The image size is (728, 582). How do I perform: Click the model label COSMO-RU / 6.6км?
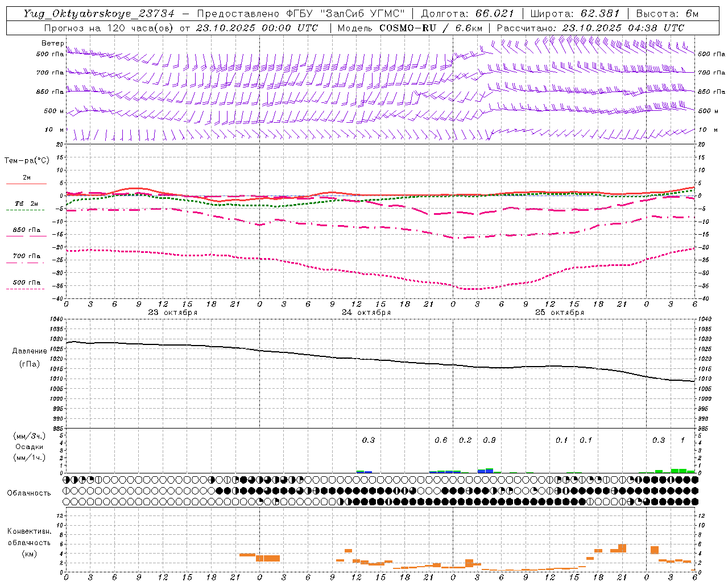click(431, 28)
